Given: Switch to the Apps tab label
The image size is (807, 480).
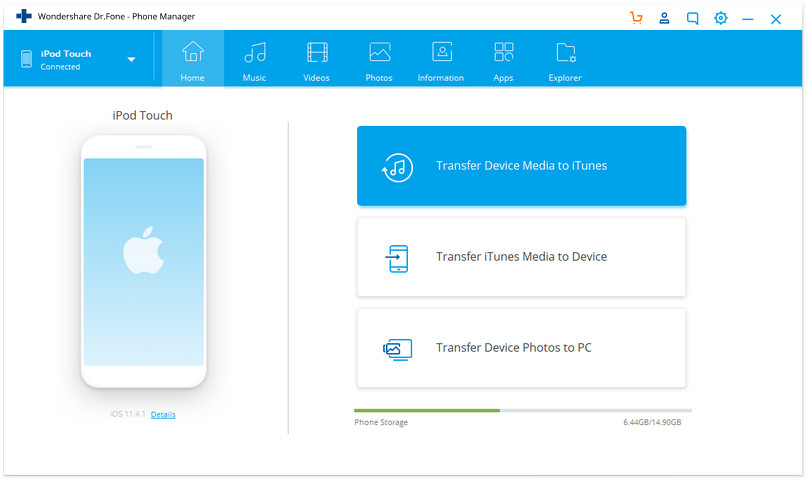Looking at the screenshot, I should tap(503, 78).
